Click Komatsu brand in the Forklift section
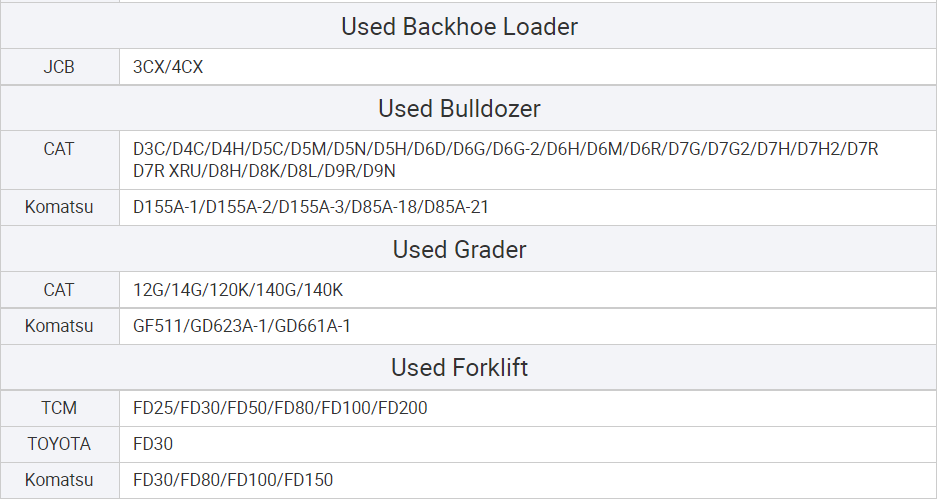 [59, 480]
